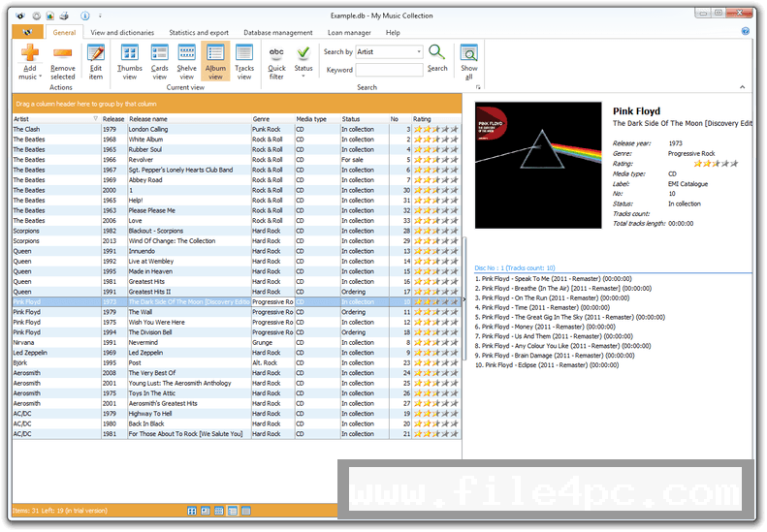Screen dimensions: 767x532
Task: Open Artist column filter arrow
Action: tap(95, 119)
